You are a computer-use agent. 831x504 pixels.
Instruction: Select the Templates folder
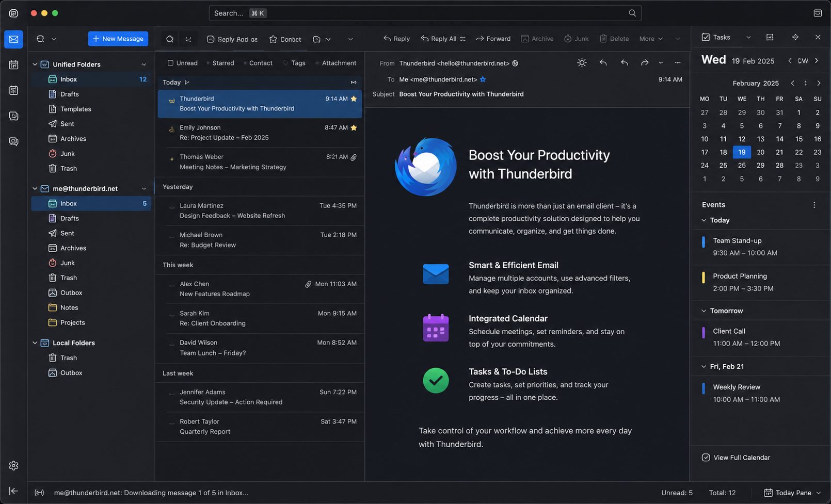click(x=91, y=109)
